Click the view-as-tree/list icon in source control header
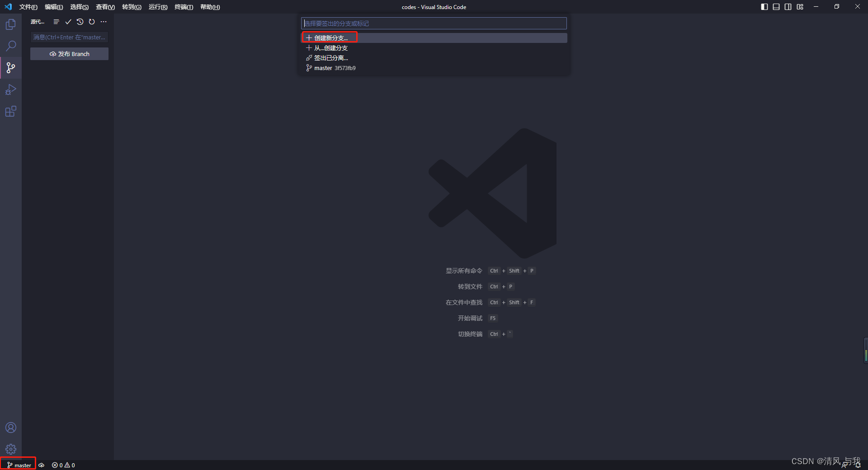868x470 pixels. pos(56,22)
